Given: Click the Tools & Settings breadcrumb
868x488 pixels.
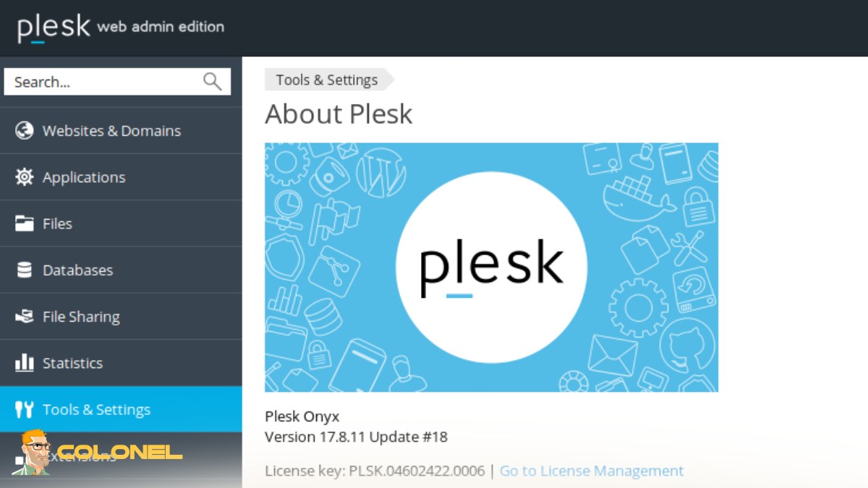Looking at the screenshot, I should (x=325, y=80).
